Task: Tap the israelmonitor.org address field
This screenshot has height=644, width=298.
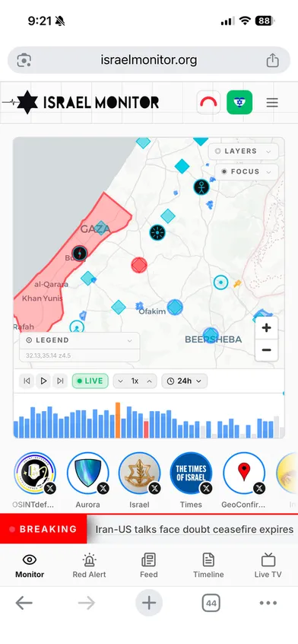Action: click(x=149, y=60)
